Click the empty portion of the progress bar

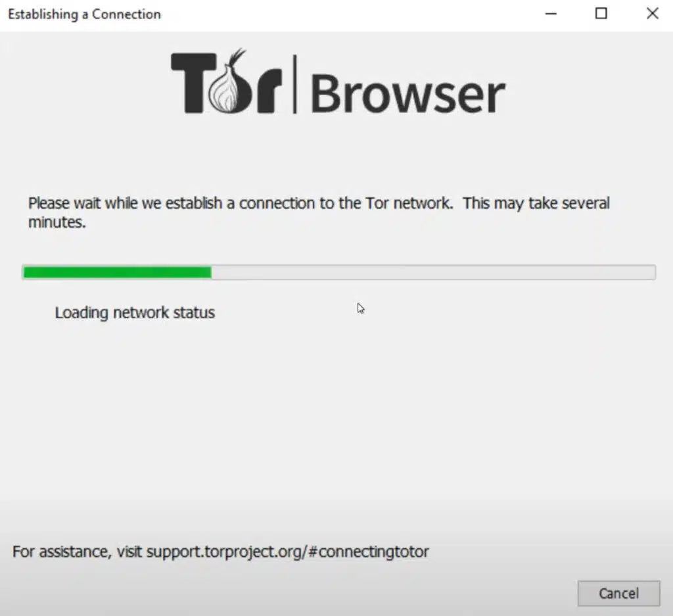click(433, 272)
